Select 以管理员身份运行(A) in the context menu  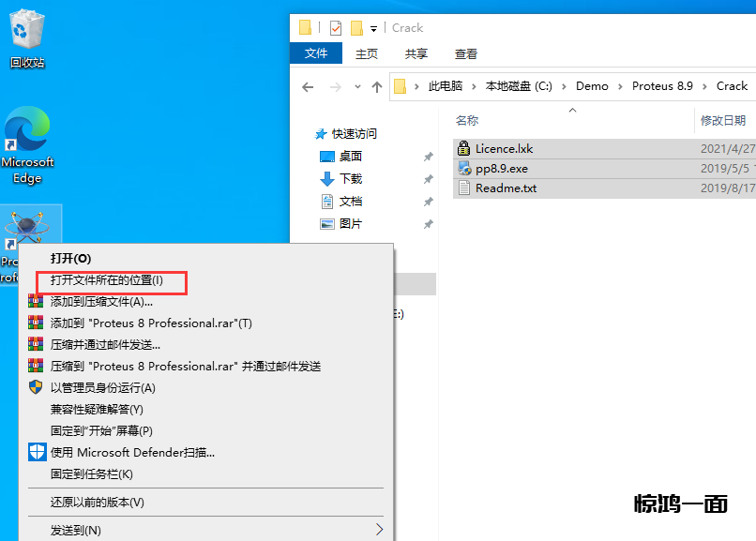(x=102, y=387)
